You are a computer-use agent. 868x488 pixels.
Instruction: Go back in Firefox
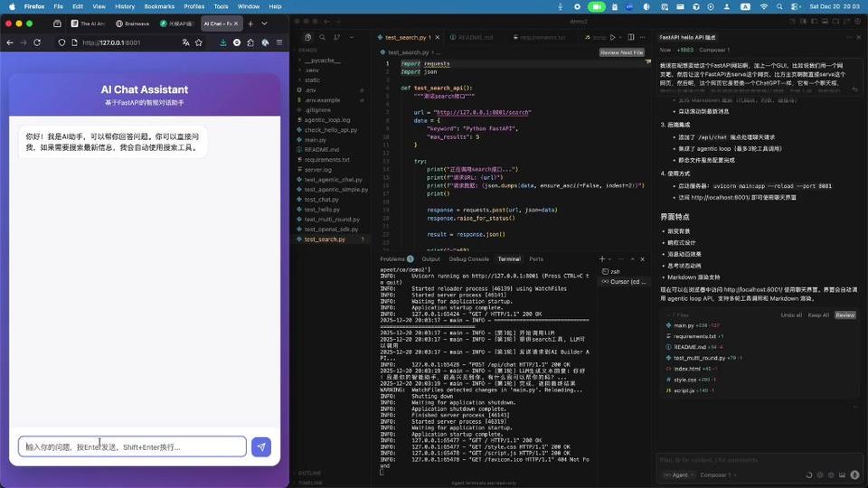[10, 42]
